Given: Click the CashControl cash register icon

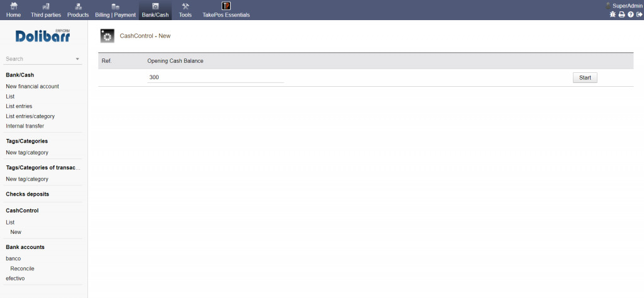Looking at the screenshot, I should 107,36.
